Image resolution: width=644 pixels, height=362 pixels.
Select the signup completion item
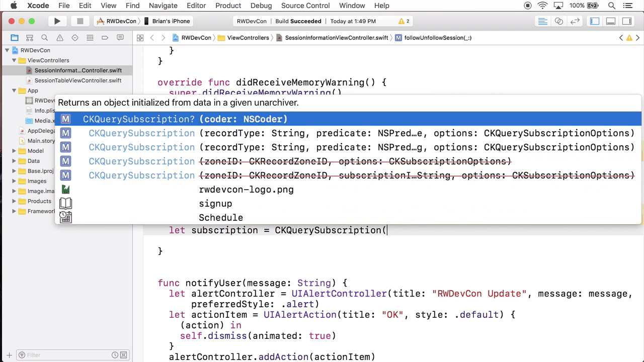click(348, 204)
